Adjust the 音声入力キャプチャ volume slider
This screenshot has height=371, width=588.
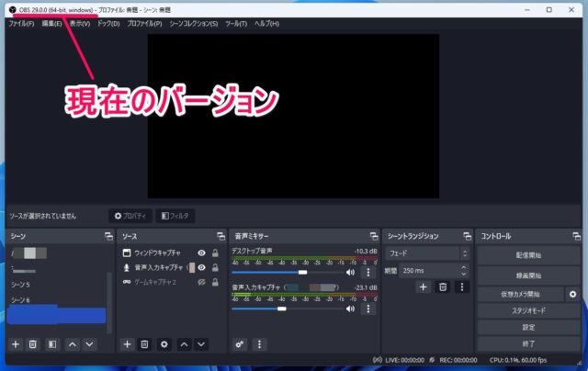point(282,309)
